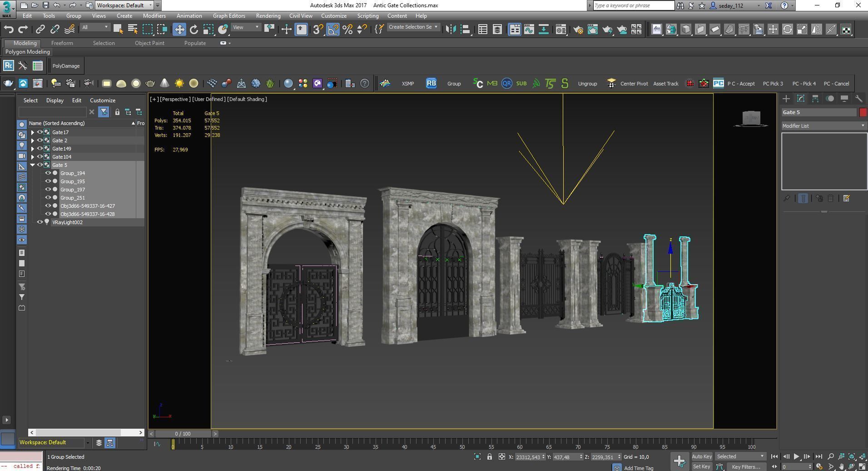The image size is (868, 471).
Task: Click the QR script icon
Action: 506,83
